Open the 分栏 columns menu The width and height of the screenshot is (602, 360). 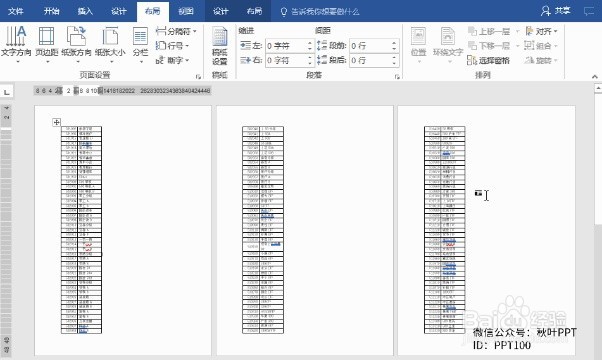pyautogui.click(x=141, y=44)
